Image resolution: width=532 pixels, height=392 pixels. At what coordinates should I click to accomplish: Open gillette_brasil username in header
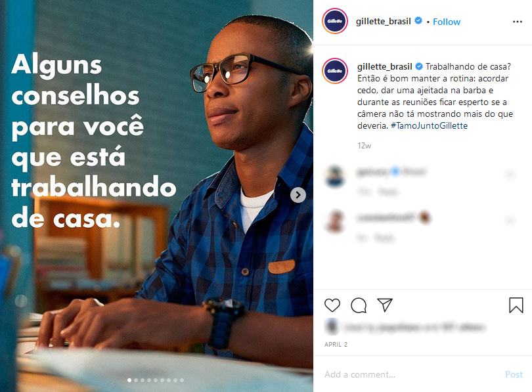coord(383,22)
